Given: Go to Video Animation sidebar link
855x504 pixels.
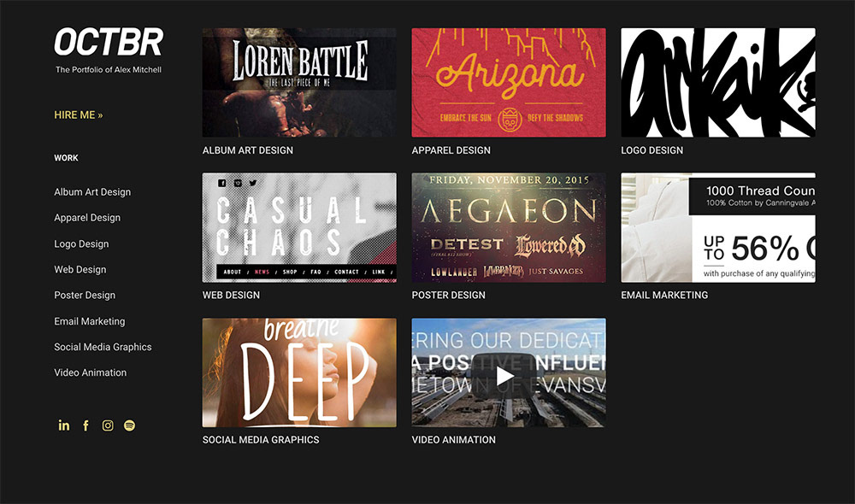Looking at the screenshot, I should click(x=90, y=372).
